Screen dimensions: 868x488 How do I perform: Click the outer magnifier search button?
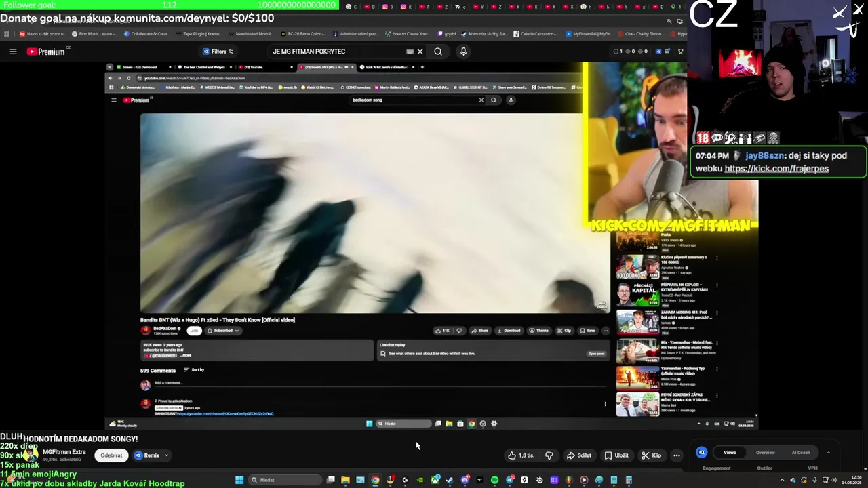pos(438,52)
